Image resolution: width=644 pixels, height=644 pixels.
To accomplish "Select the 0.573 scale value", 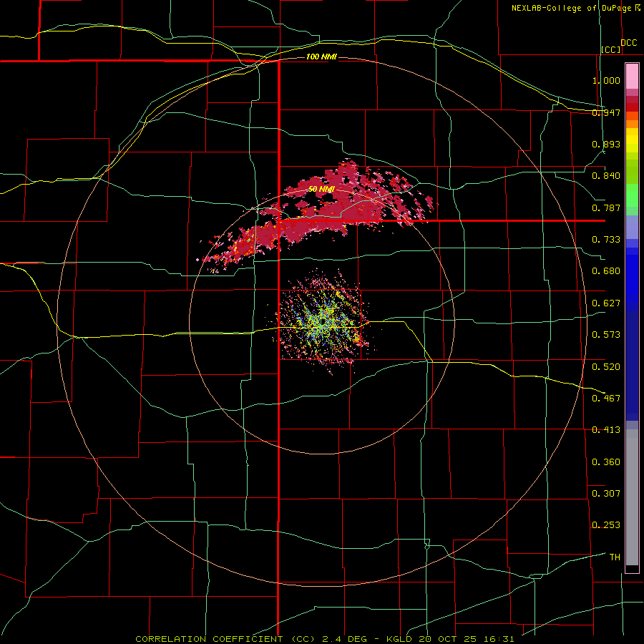I will coord(606,335).
